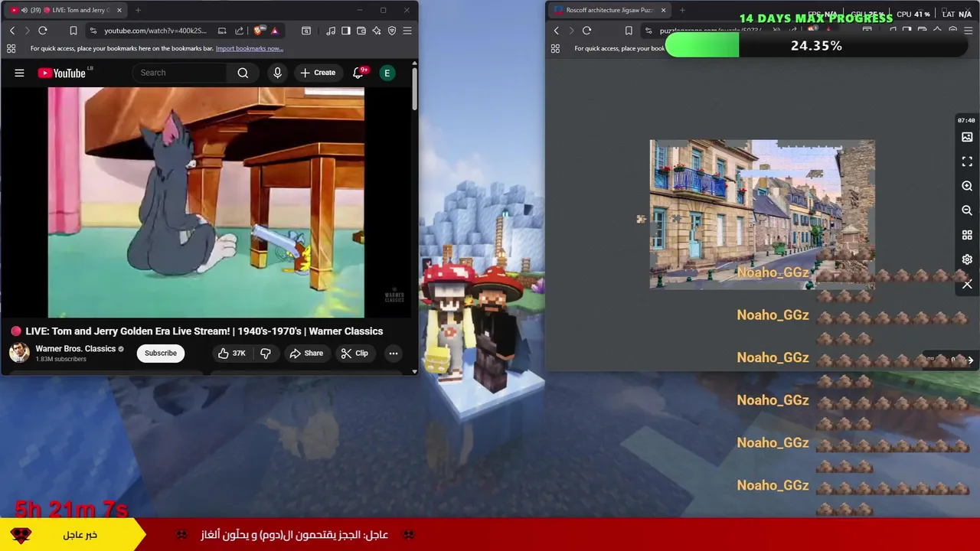The image size is (980, 551).
Task: Open YouTube hamburger guide menu
Action: pyautogui.click(x=19, y=73)
